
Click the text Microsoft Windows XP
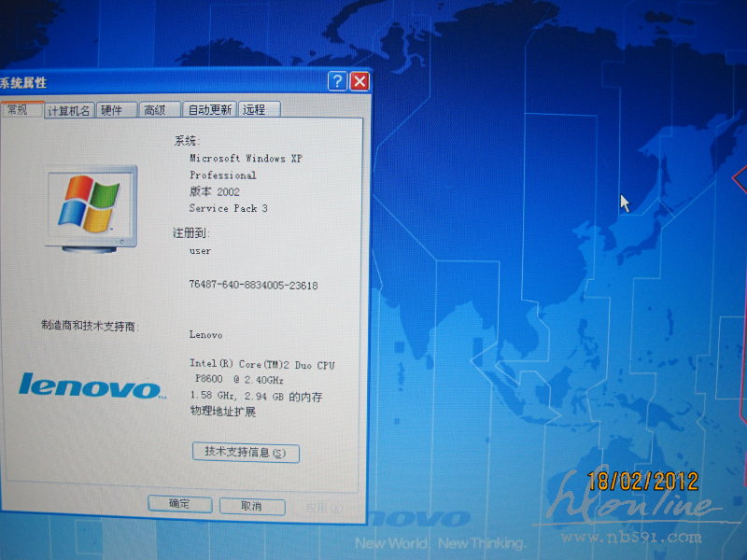pyautogui.click(x=246, y=158)
